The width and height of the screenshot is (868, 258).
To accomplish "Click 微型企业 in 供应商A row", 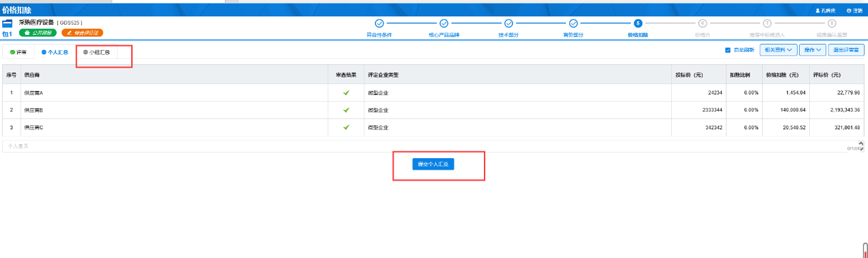I will click(x=378, y=92).
